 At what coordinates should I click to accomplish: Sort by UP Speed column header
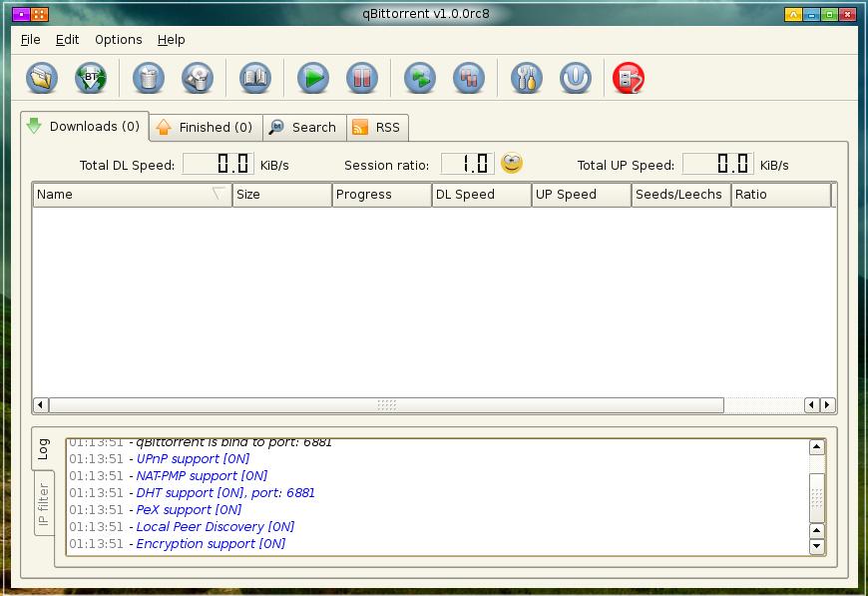(582, 195)
